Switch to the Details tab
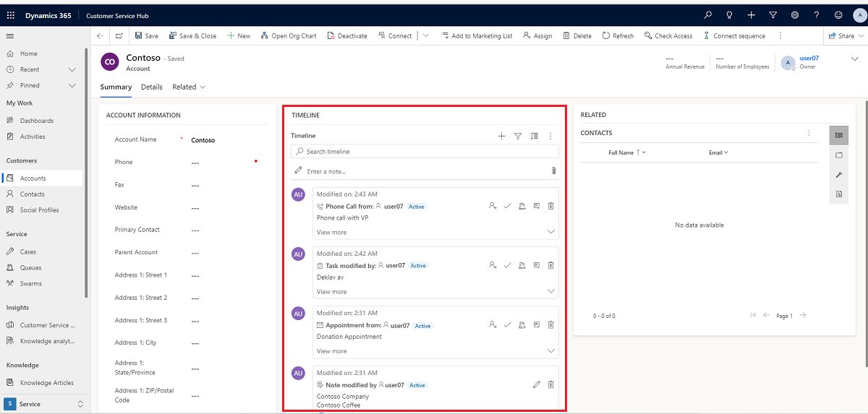Image resolution: width=868 pixels, height=414 pixels. [x=152, y=87]
